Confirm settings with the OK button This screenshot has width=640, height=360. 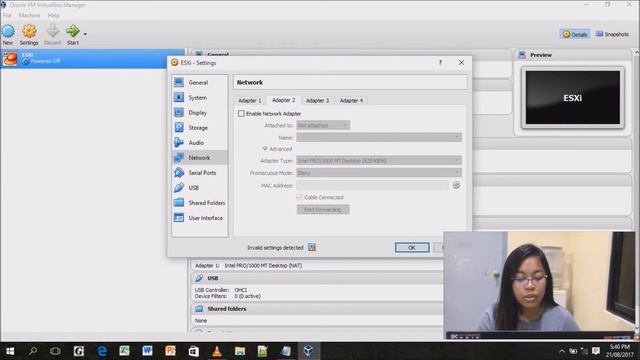pos(412,247)
